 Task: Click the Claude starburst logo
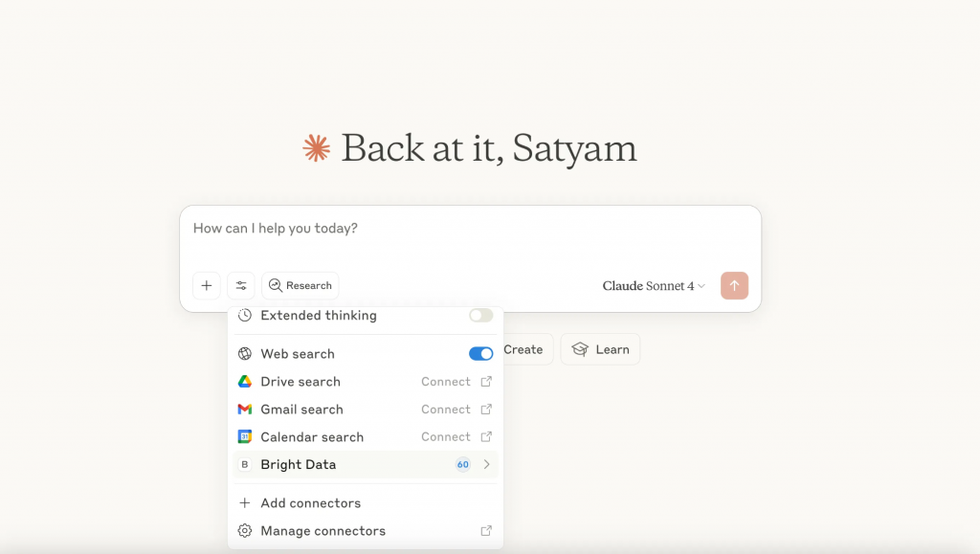pos(316,148)
